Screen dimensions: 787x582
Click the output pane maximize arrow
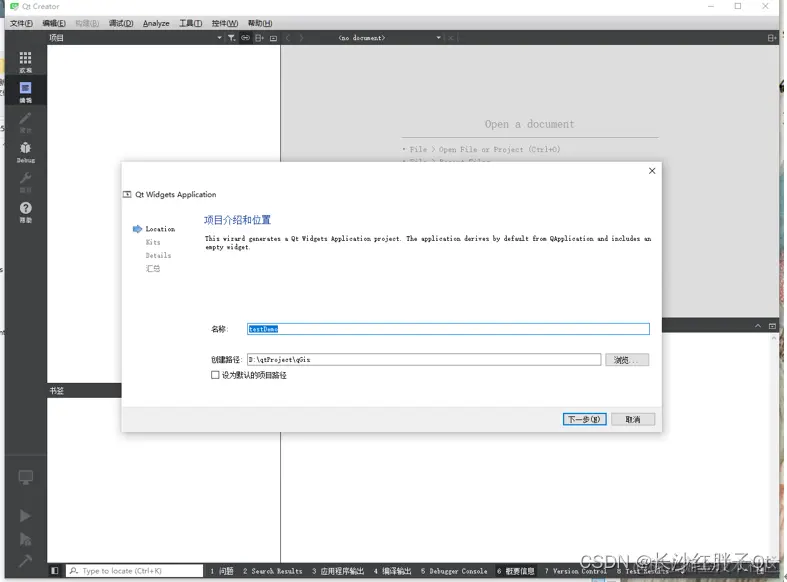pos(758,326)
